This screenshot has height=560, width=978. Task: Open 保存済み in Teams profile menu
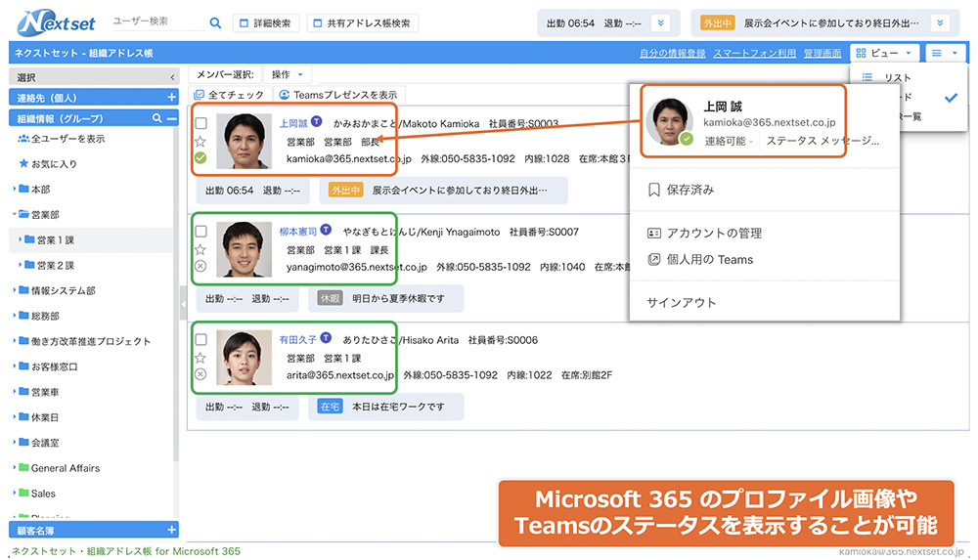pos(681,190)
